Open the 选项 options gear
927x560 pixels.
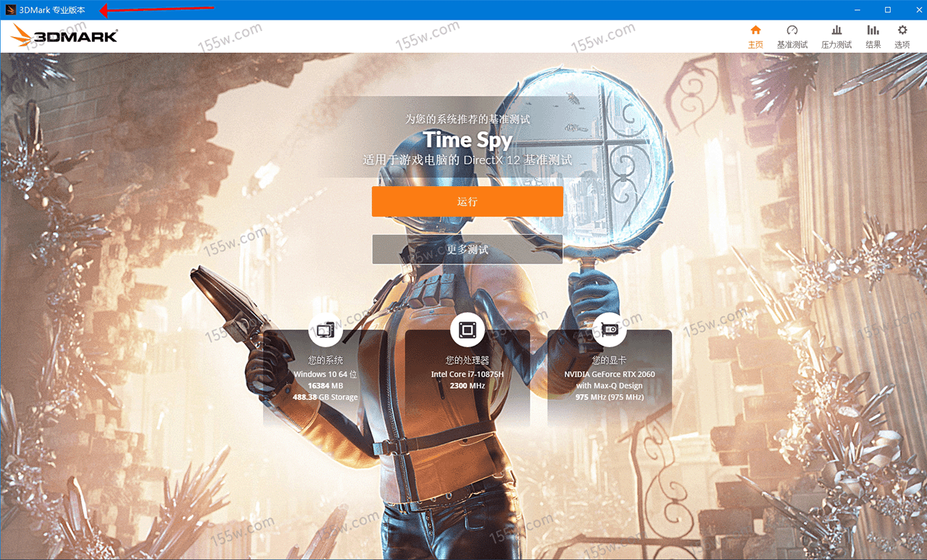tap(902, 36)
